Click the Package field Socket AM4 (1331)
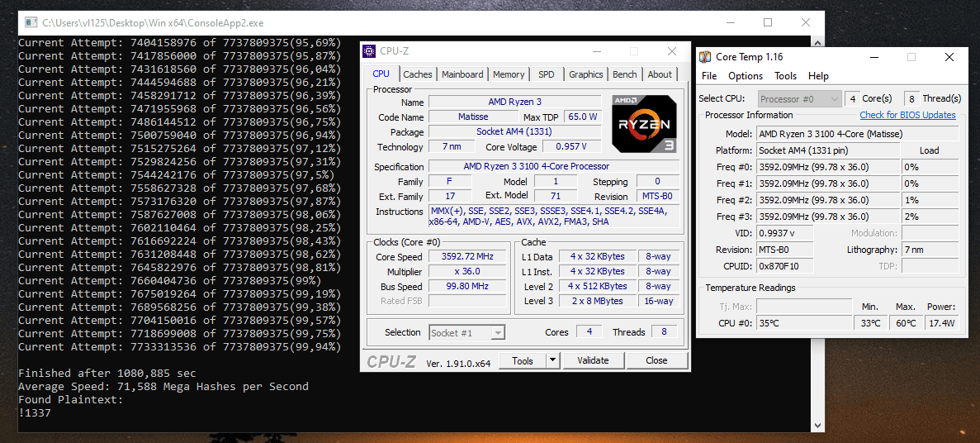 pos(515,132)
